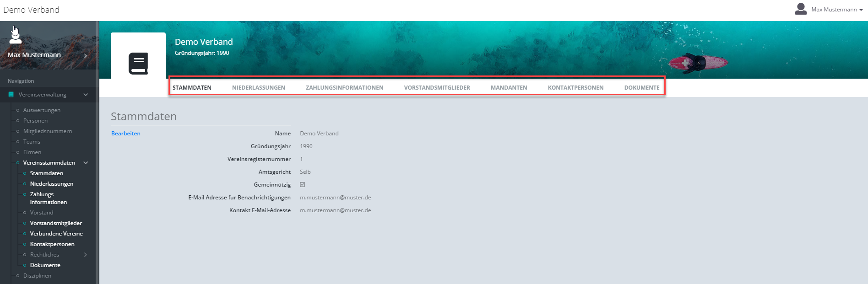This screenshot has width=868, height=284.
Task: Click the Bearbeiten link
Action: (126, 134)
